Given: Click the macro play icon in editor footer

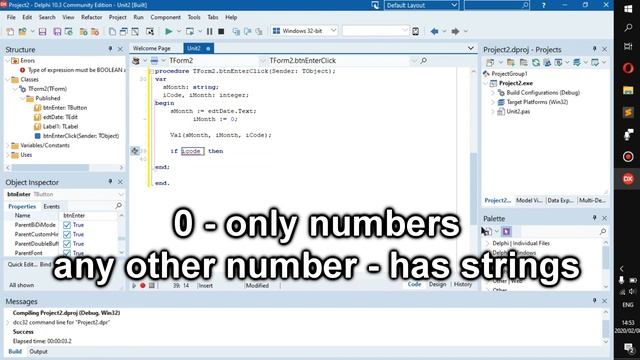Looking at the screenshot, I should (133, 285).
